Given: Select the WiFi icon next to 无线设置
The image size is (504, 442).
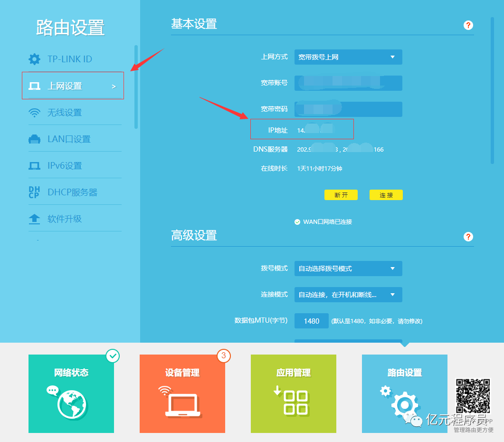Looking at the screenshot, I should coord(34,113).
